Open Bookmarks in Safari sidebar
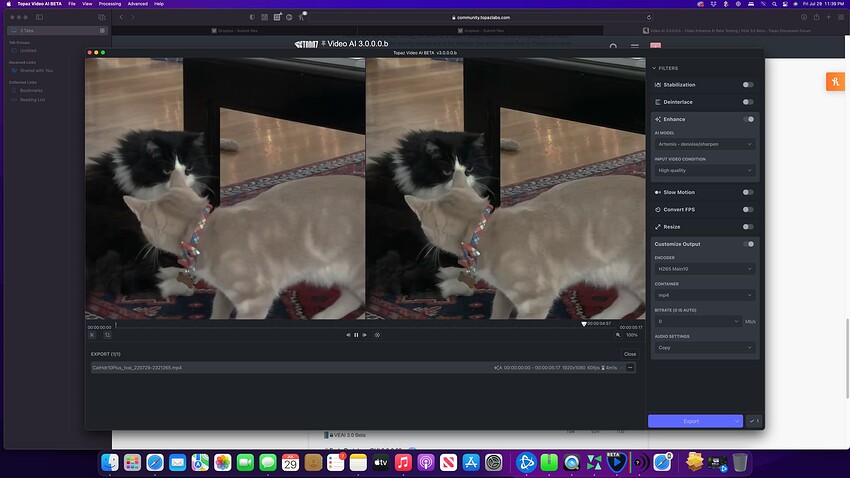This screenshot has width=850, height=478. tap(31, 91)
